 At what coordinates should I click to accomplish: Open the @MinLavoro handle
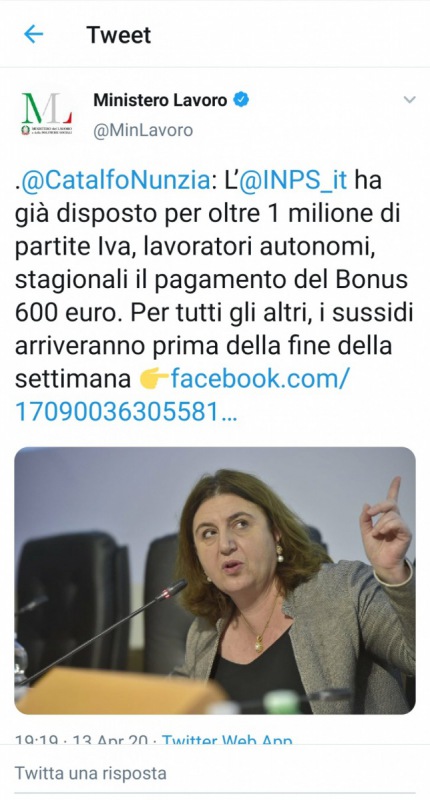(x=143, y=130)
